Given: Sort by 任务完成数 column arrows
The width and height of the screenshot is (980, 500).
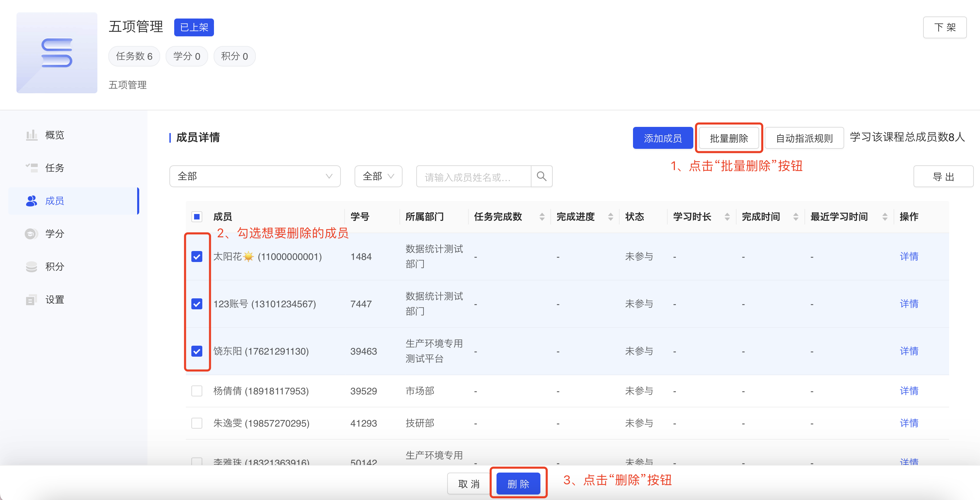Looking at the screenshot, I should pyautogui.click(x=542, y=217).
